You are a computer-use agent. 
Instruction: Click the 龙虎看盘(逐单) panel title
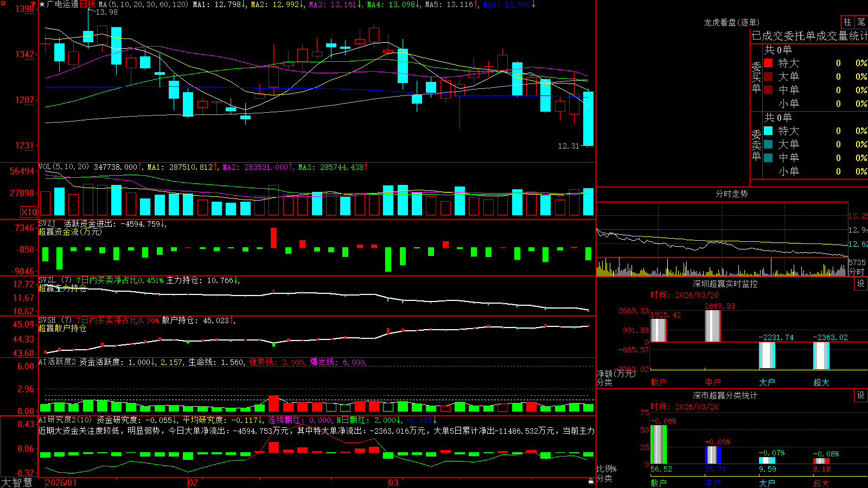[732, 22]
